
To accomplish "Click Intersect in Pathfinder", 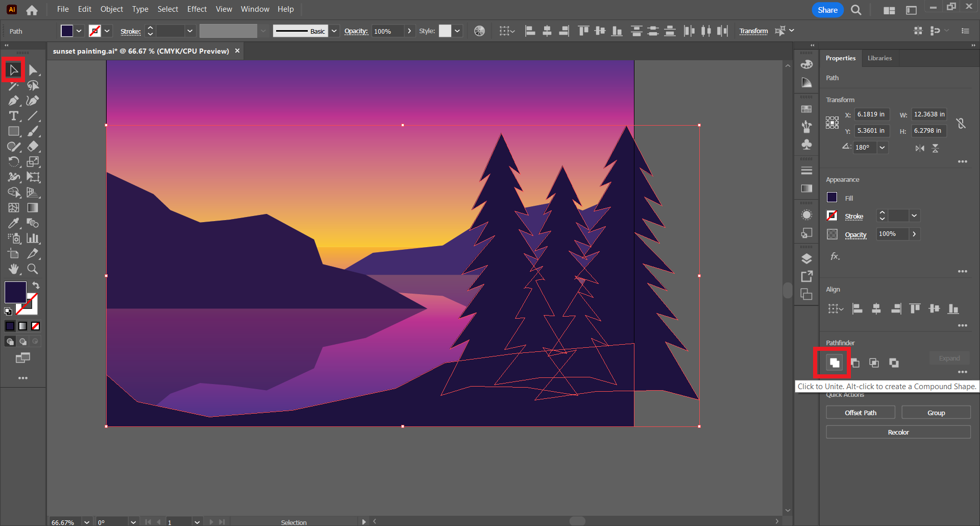I will pyautogui.click(x=874, y=363).
